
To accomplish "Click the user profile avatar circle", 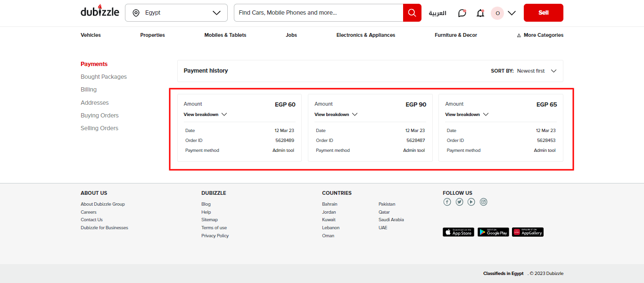I will tap(497, 13).
